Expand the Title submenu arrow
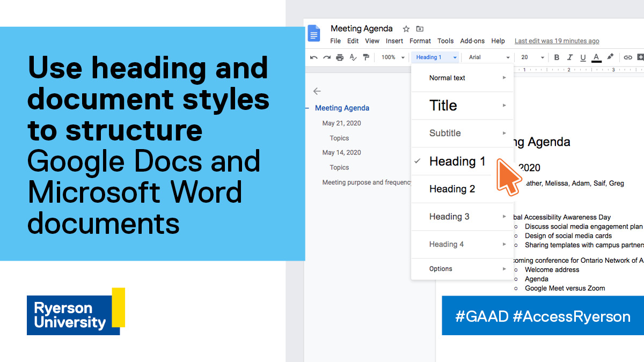This screenshot has width=644, height=362. click(504, 106)
